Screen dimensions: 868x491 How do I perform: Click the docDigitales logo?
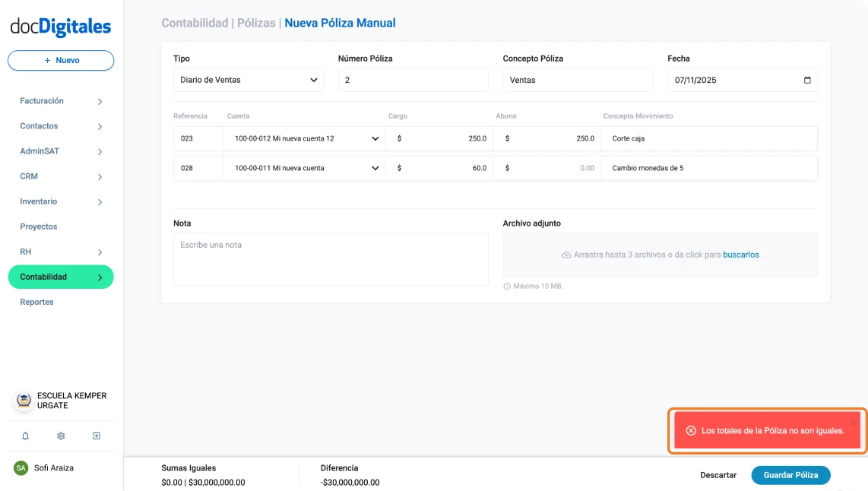(61, 26)
